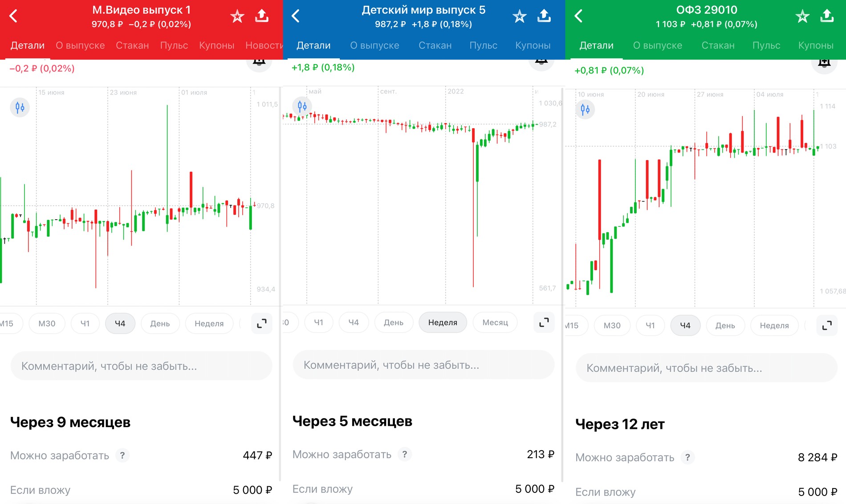Viewport: 846px width, 504px height.
Task: Go back from the М.Видео bond screen
Action: (13, 16)
